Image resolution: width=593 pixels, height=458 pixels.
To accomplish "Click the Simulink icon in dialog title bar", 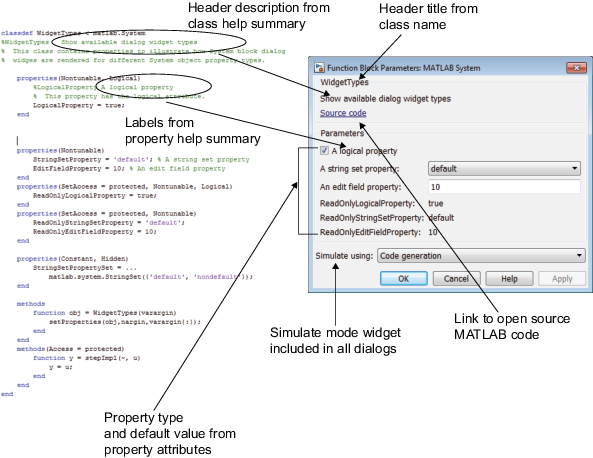I will click(x=320, y=68).
